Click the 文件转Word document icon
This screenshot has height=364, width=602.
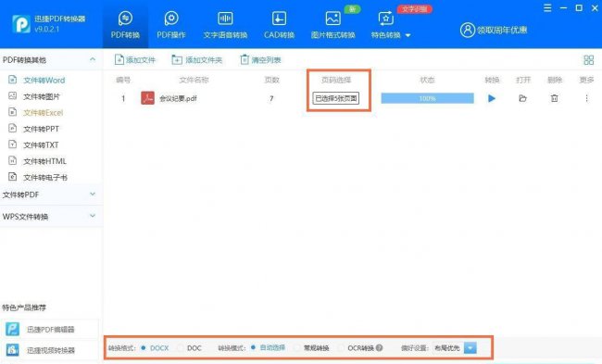coord(13,80)
